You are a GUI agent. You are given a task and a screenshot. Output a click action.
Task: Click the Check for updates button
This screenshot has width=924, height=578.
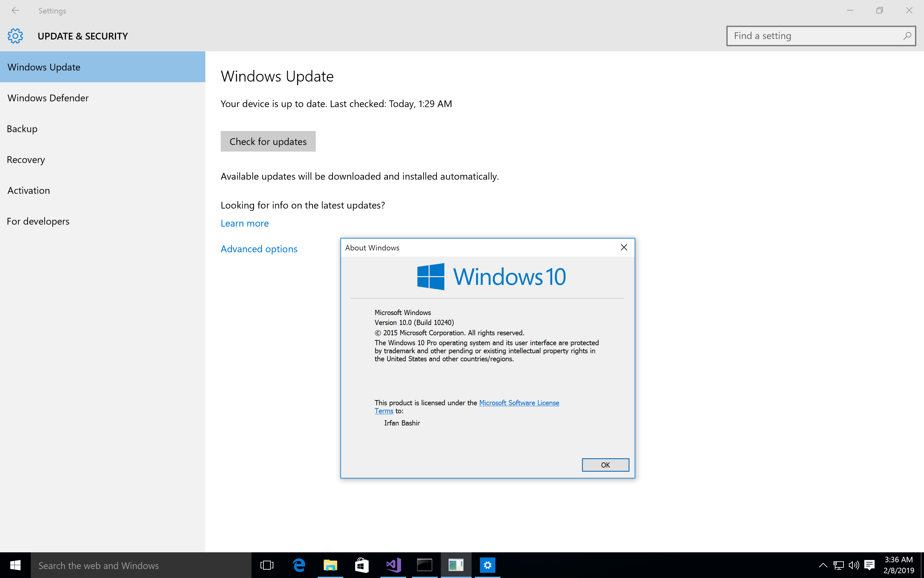268,141
